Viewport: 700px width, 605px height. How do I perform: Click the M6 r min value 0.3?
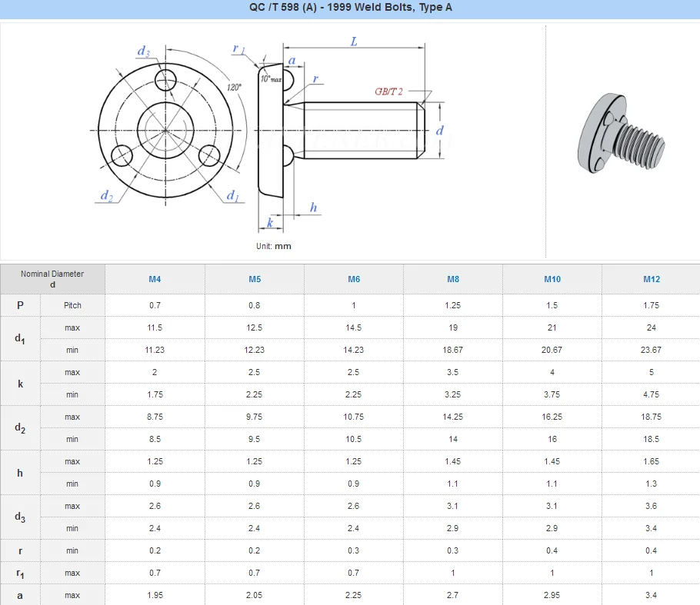coord(354,551)
